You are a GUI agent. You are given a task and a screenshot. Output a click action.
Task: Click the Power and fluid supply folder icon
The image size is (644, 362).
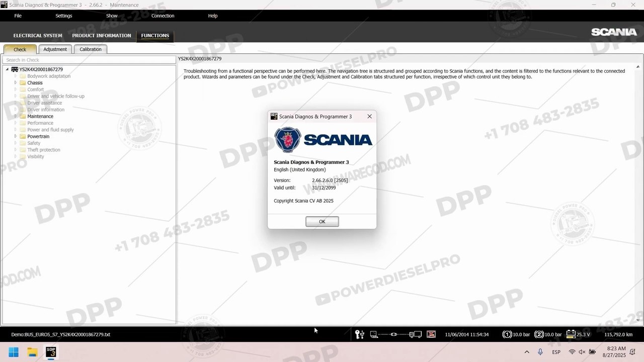tap(22, 130)
